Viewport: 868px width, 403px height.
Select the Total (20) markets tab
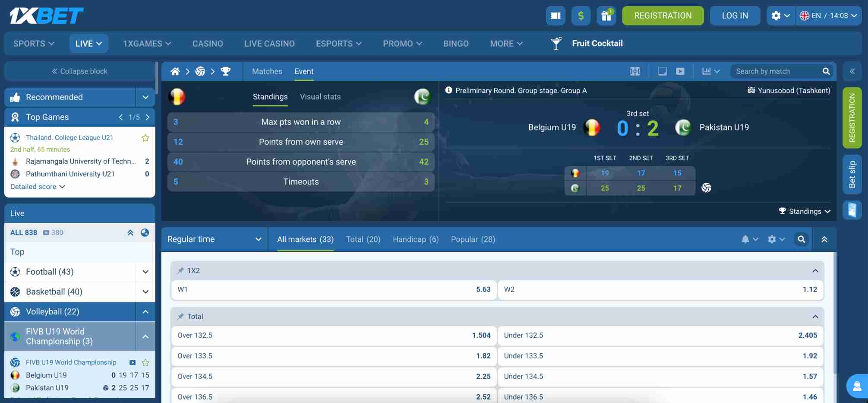tap(363, 239)
